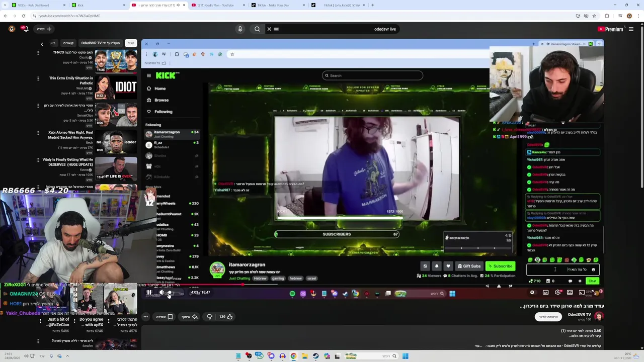Expand the video description with עוד

pyautogui.click(x=478, y=346)
